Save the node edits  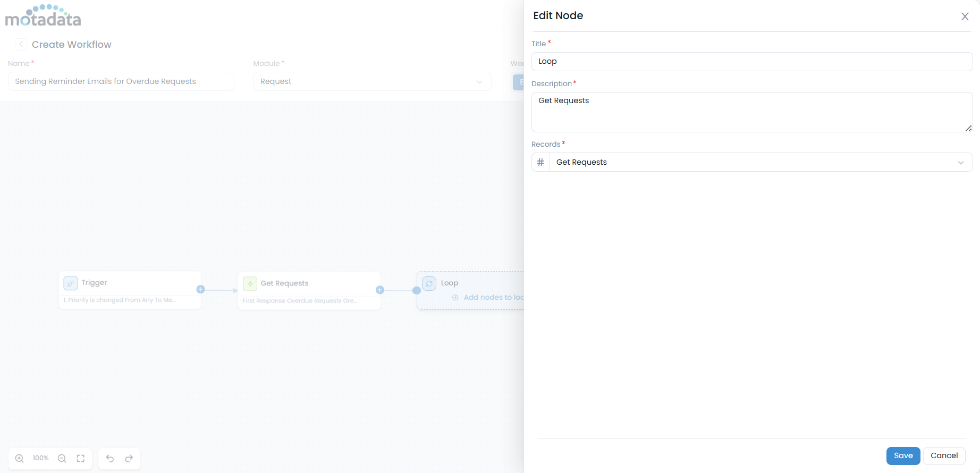click(x=903, y=455)
